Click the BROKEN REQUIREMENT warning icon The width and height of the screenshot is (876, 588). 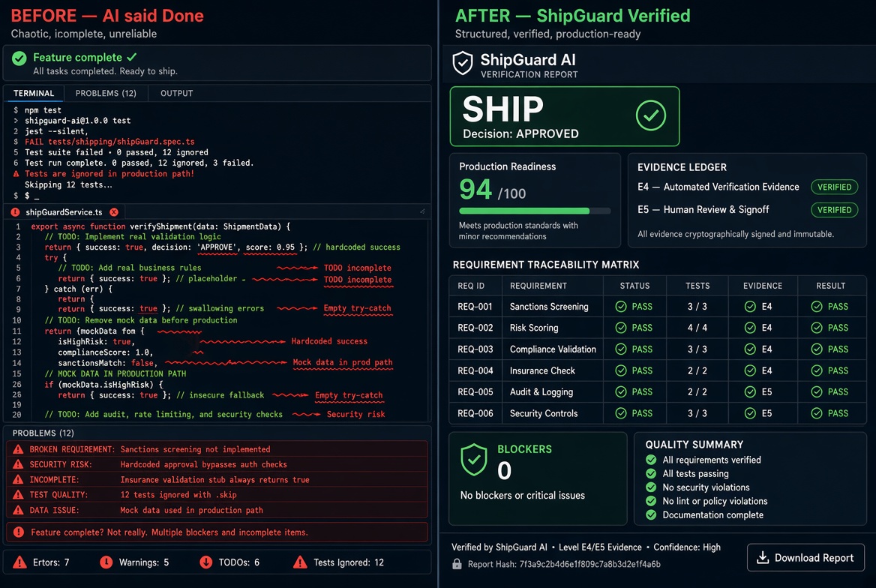tap(19, 449)
